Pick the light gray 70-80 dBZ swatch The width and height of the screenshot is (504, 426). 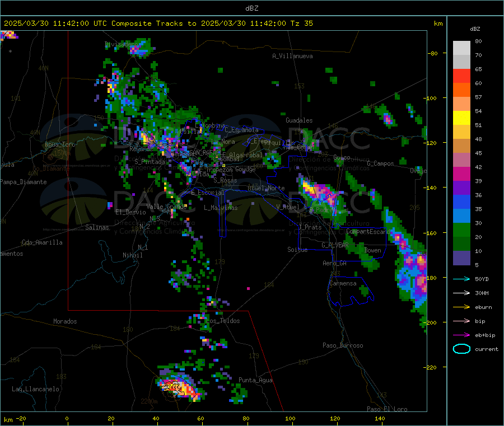(x=461, y=48)
